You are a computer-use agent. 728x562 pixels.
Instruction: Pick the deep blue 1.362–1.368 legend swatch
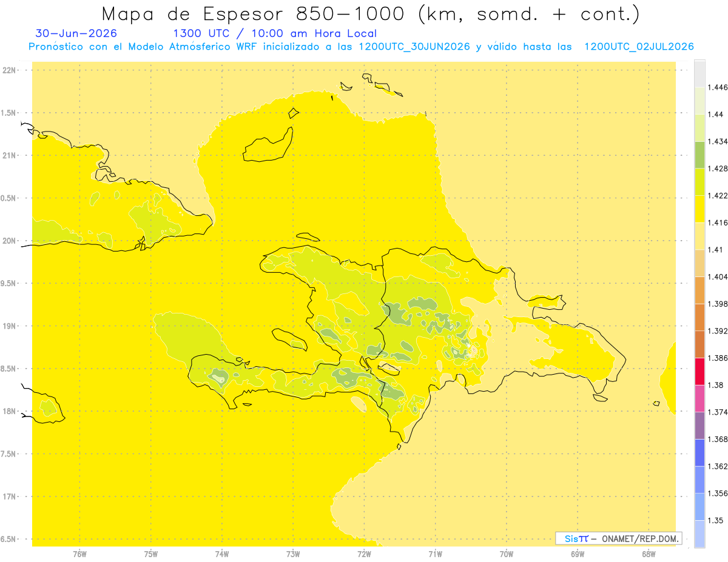(699, 453)
